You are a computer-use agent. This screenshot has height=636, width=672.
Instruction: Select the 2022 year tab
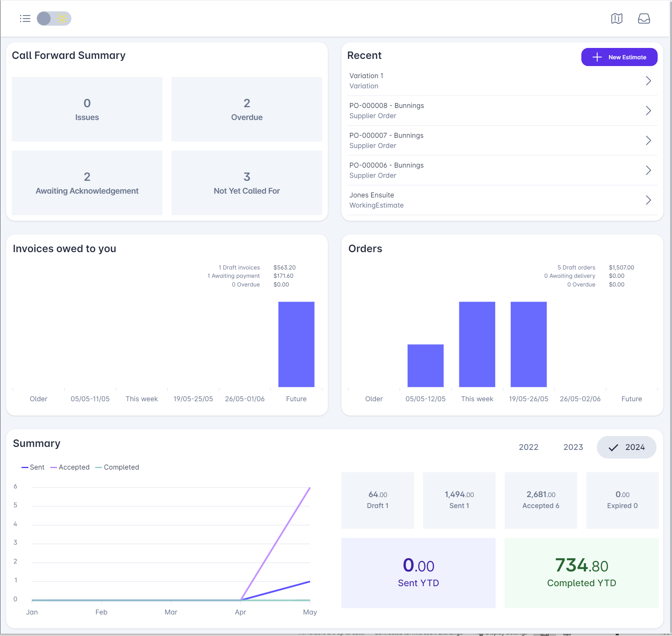pos(528,447)
